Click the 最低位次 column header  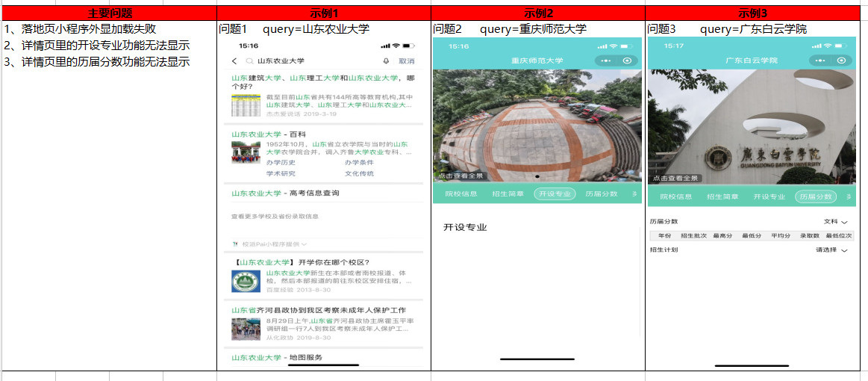[x=839, y=236]
